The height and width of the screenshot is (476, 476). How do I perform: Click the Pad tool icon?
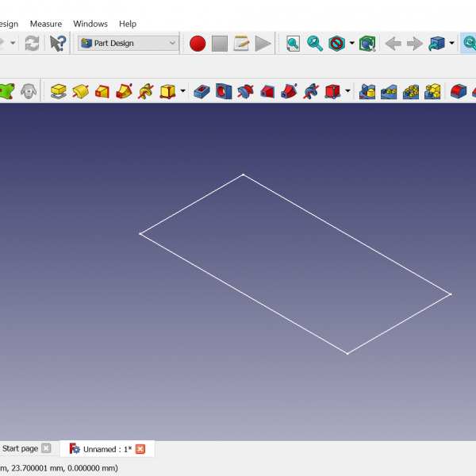[x=58, y=91]
